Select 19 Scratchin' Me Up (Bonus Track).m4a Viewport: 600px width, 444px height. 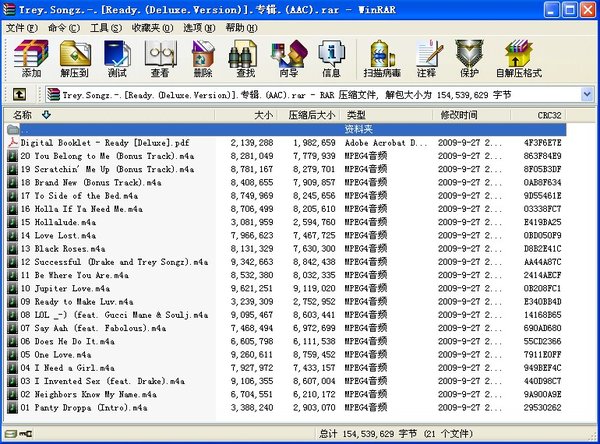pos(107,169)
